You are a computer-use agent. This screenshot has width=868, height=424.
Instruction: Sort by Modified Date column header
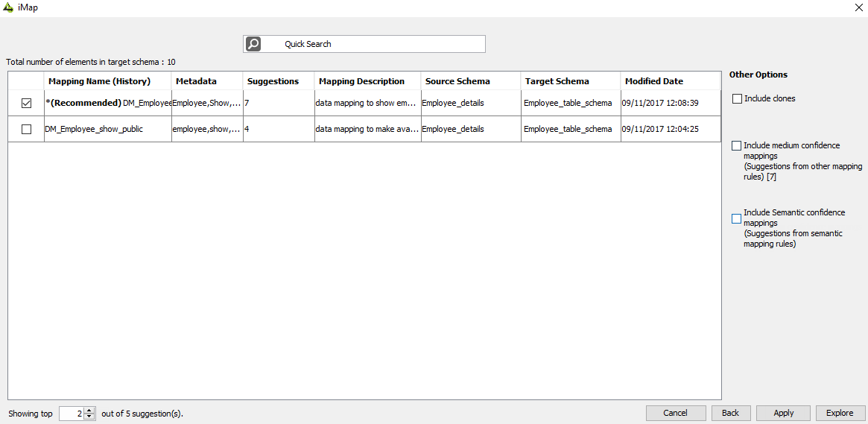click(x=671, y=81)
